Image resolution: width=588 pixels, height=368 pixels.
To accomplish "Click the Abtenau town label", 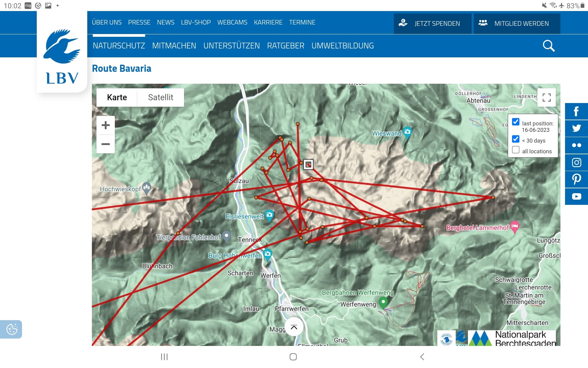I will (478, 101).
